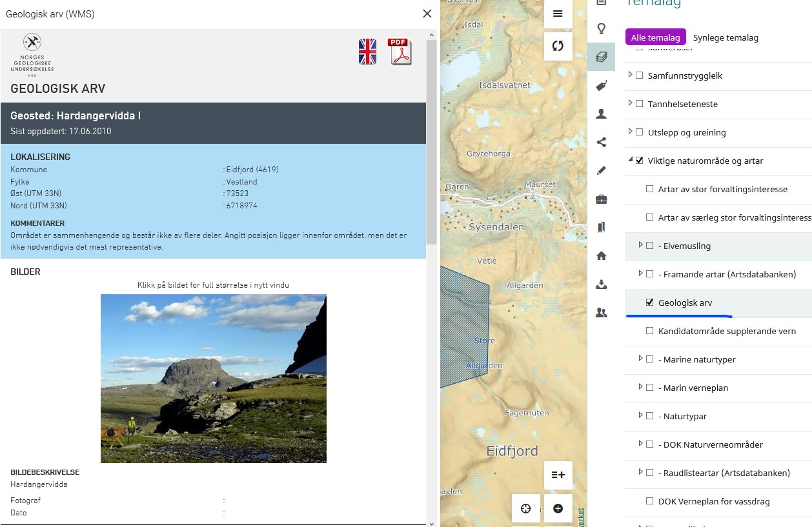
Task: Select the purple Alle temalag button
Action: tap(655, 37)
